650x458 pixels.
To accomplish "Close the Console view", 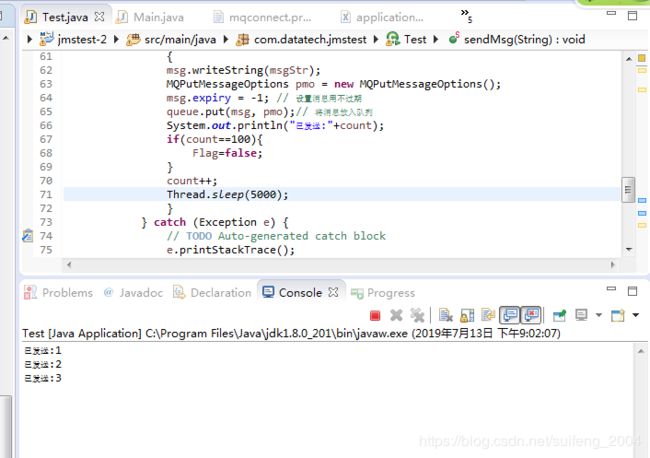I will coord(333,293).
